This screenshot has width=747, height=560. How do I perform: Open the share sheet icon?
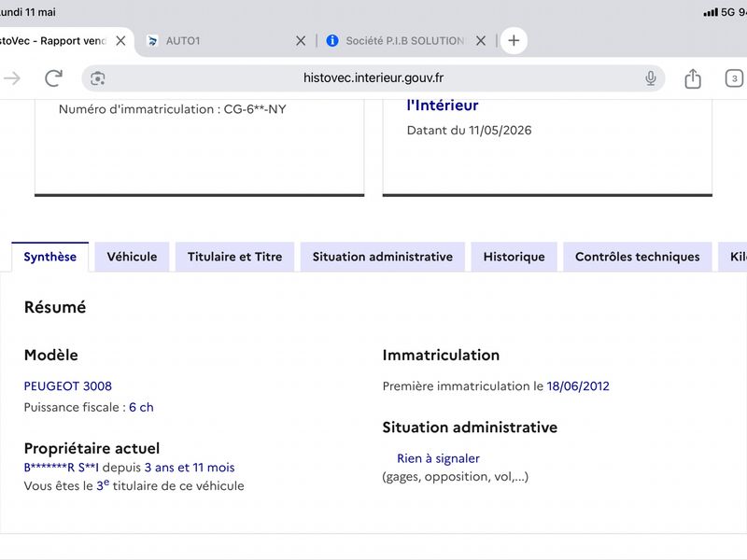693,78
